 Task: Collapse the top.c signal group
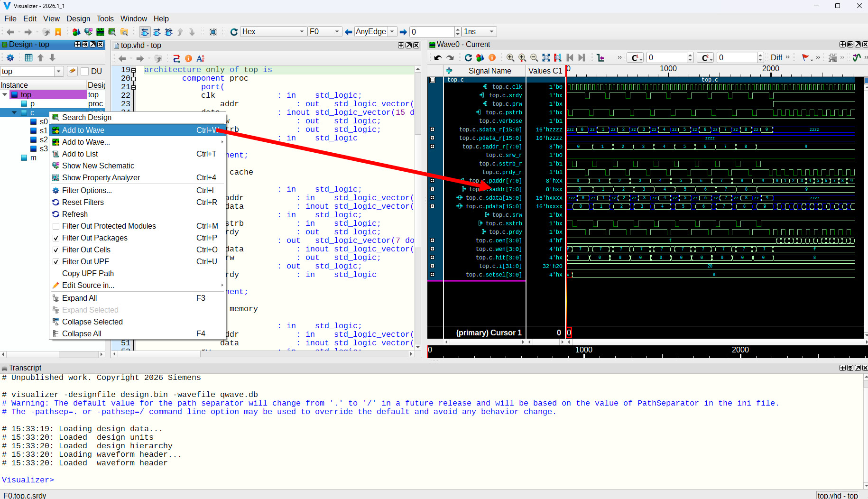tap(432, 80)
